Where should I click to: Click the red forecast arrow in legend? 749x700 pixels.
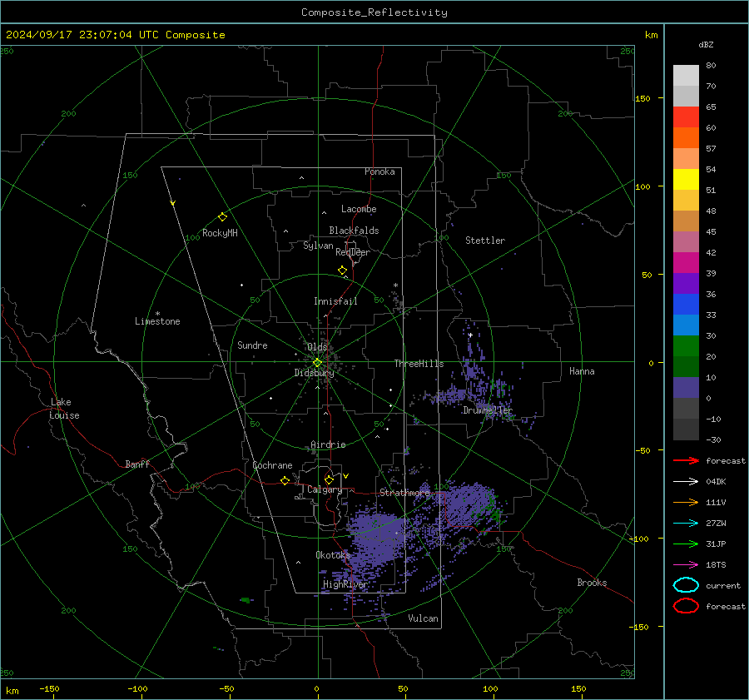686,460
